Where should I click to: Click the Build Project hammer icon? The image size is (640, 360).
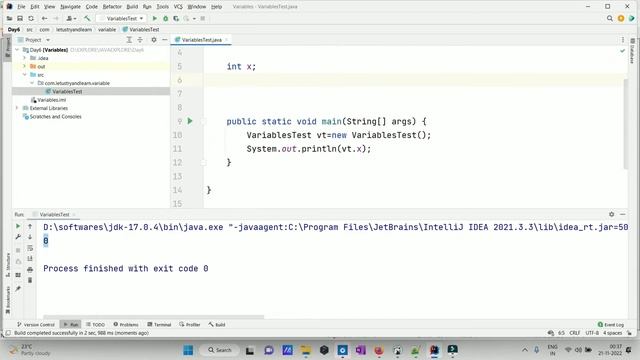[87, 18]
